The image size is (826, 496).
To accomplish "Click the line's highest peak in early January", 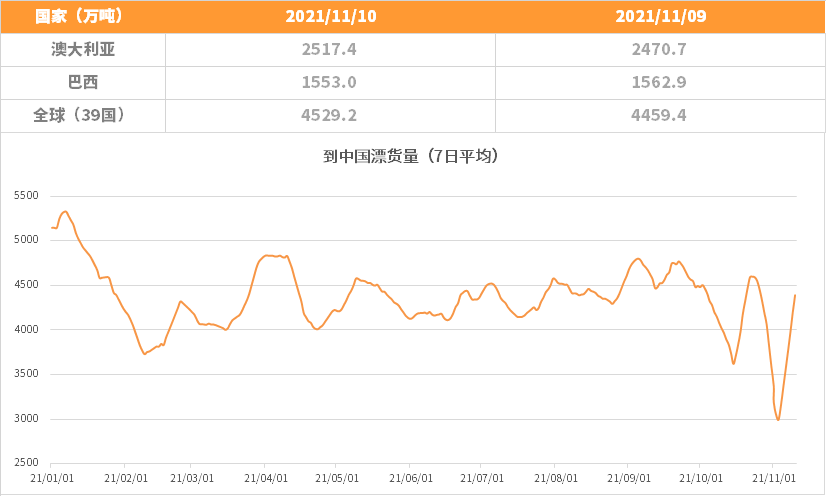I will [65, 212].
